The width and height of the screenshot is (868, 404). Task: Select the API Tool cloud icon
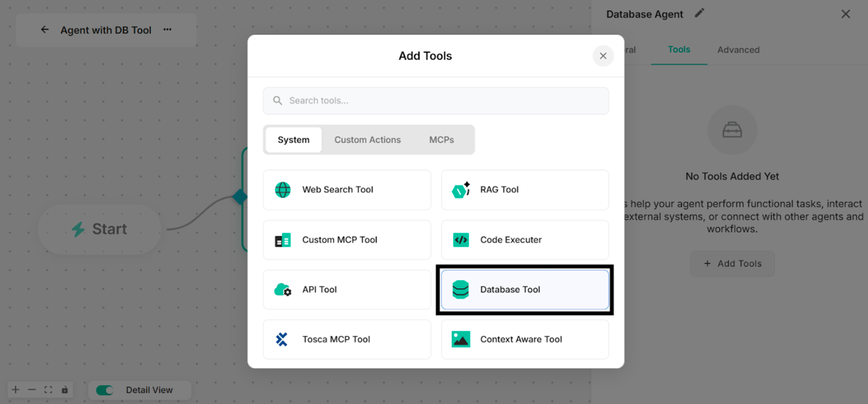point(283,290)
